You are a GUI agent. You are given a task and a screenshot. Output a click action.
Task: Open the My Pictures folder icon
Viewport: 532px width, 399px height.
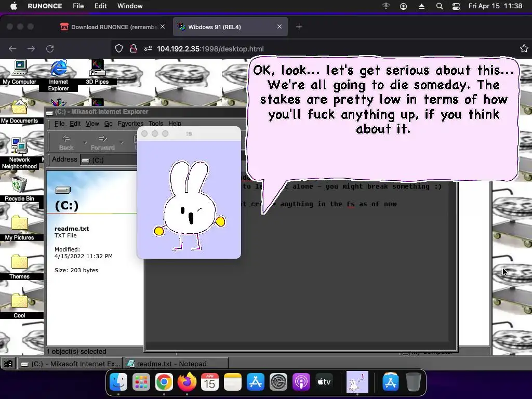(19, 228)
